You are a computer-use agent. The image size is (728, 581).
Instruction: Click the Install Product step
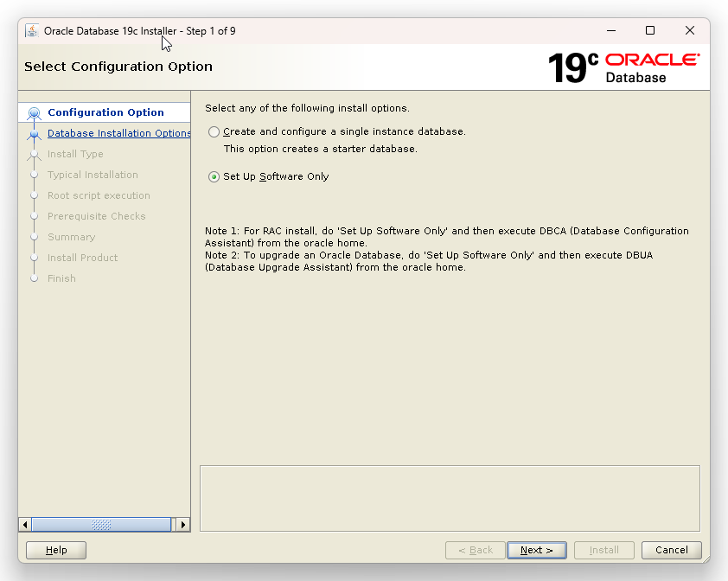83,258
